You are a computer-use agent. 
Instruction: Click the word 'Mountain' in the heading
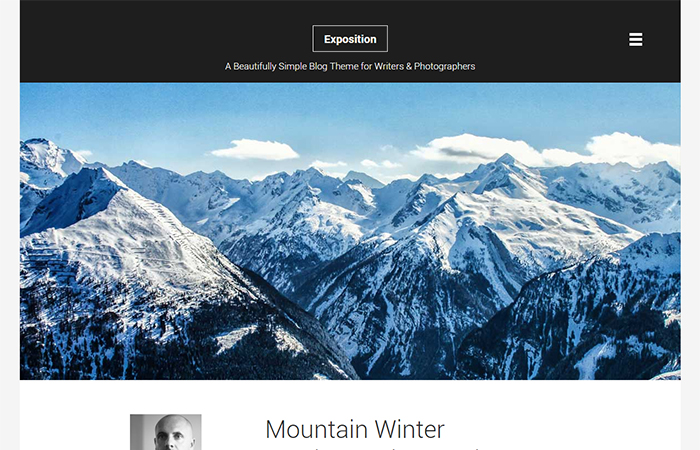317,429
